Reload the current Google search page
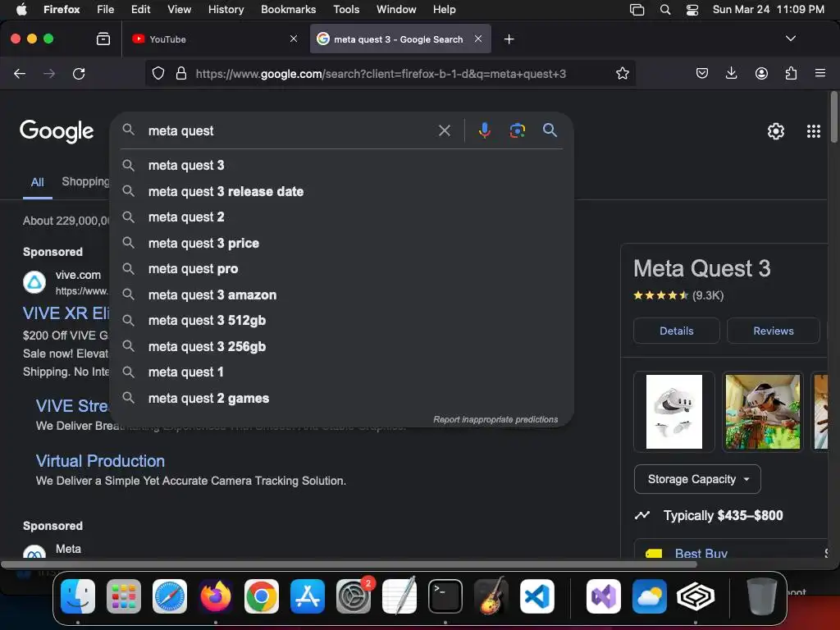840x630 pixels. tap(79, 73)
